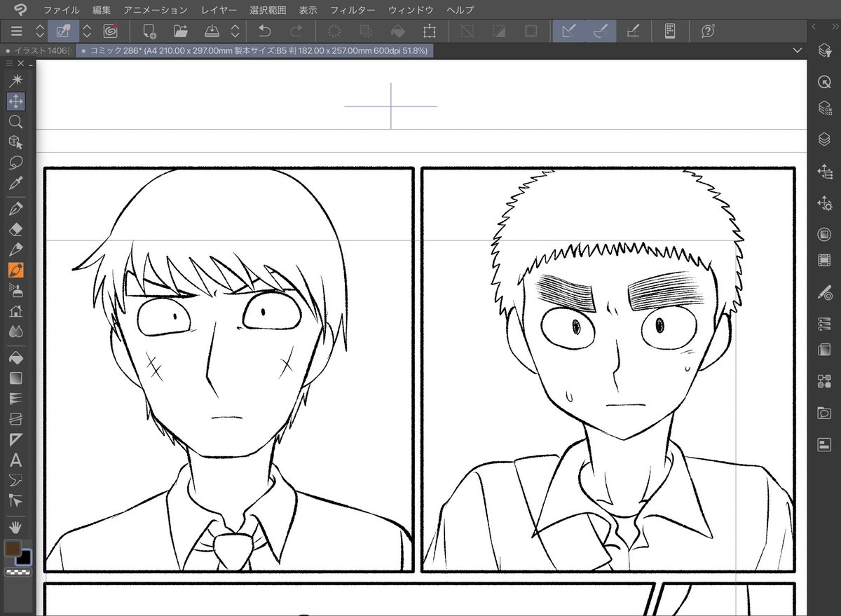Viewport: 841px width, 616px height.
Task: Select the house-shaped tool icon
Action: pos(16,311)
